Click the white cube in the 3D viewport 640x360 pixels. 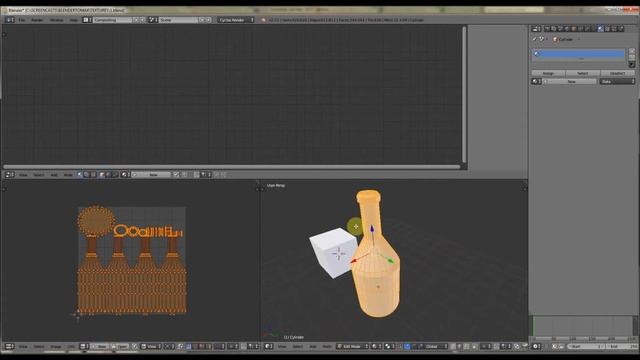333,253
